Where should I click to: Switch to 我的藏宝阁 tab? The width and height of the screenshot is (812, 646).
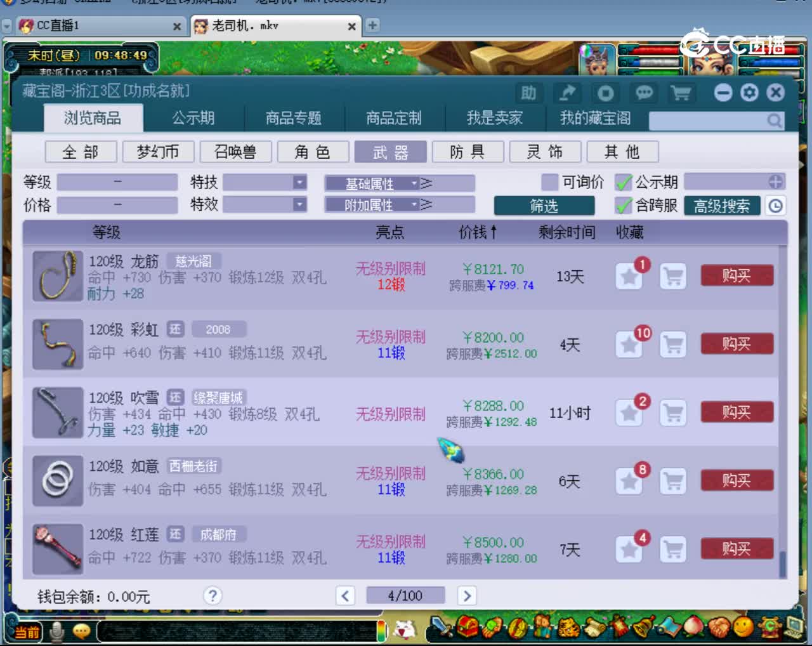point(595,118)
